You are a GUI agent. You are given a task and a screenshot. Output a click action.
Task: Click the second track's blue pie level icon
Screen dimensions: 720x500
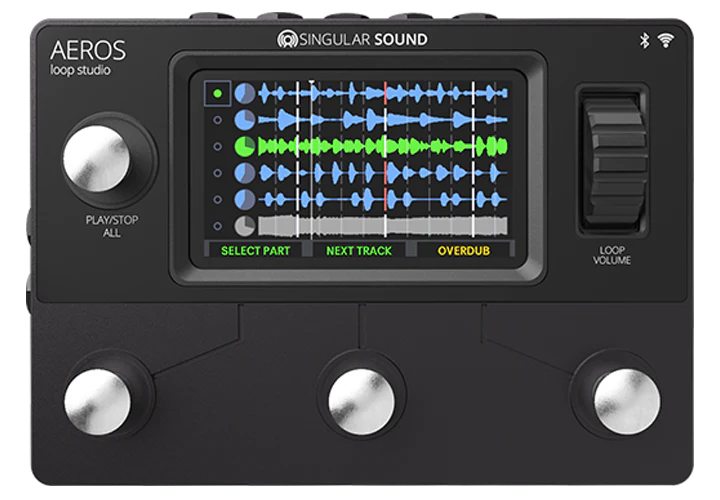pyautogui.click(x=245, y=120)
